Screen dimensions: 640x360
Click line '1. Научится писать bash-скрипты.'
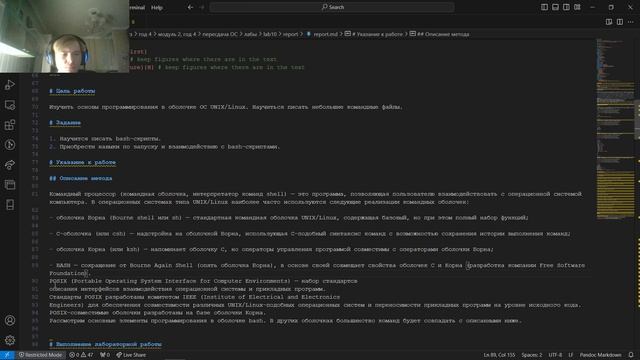coord(105,139)
